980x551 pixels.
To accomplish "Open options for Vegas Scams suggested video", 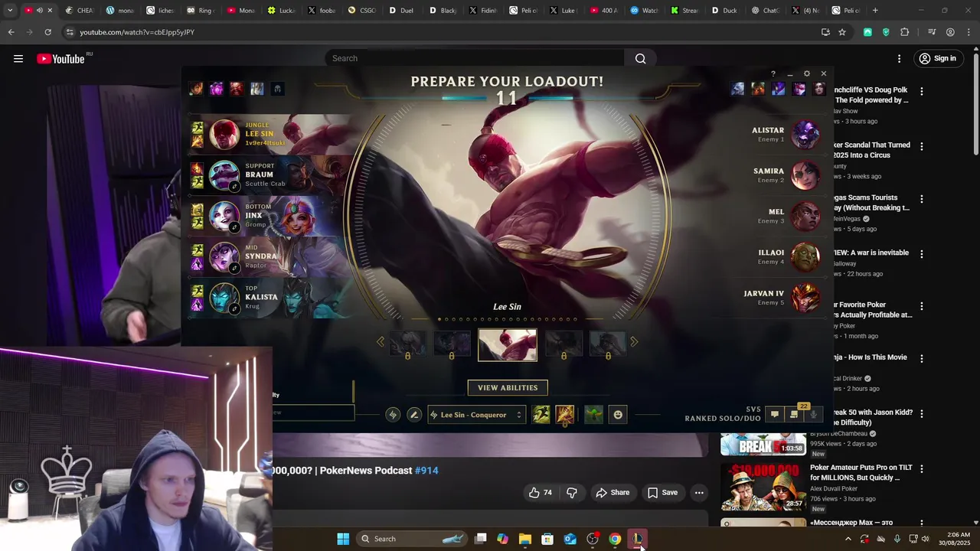I will 922,199.
